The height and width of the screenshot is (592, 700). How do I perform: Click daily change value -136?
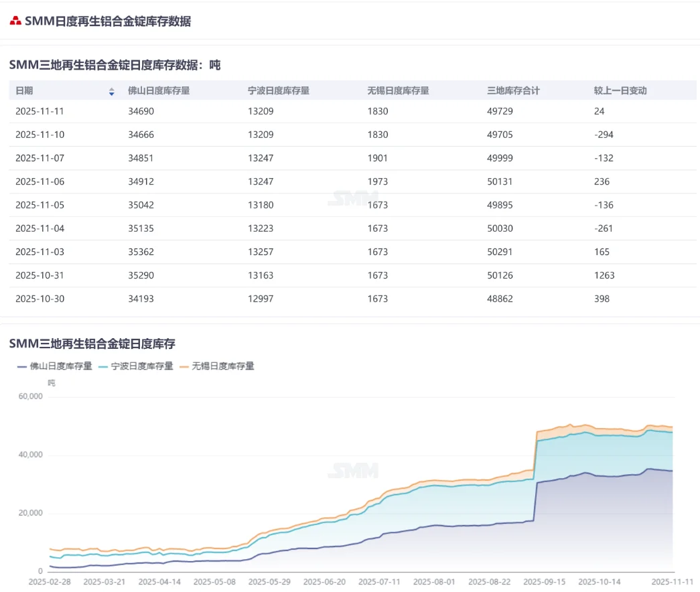pos(604,205)
